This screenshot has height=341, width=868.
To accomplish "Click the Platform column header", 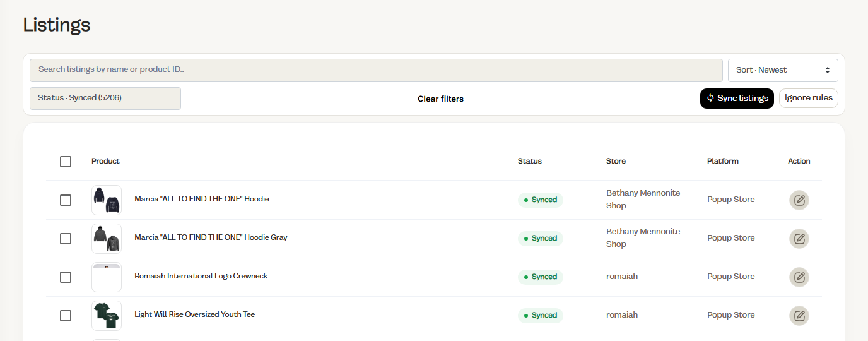I will coord(723,161).
